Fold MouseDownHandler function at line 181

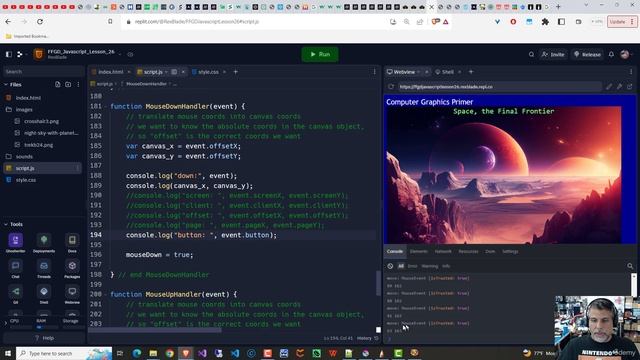pos(106,107)
